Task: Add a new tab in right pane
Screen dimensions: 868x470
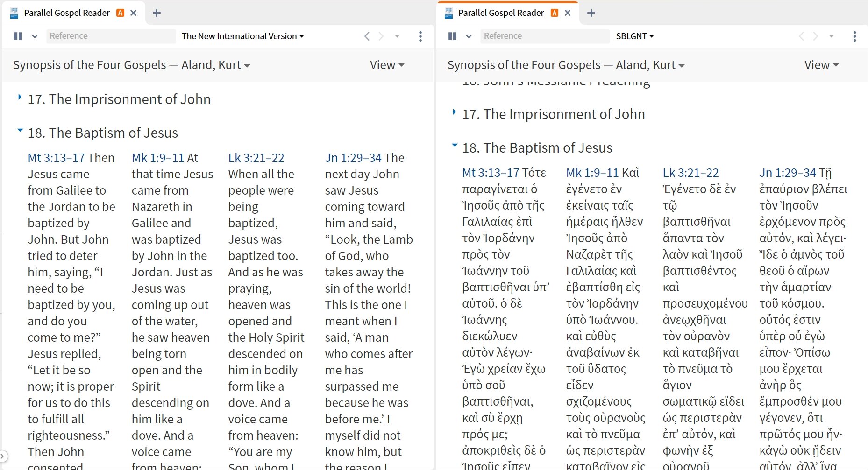Action: click(591, 13)
